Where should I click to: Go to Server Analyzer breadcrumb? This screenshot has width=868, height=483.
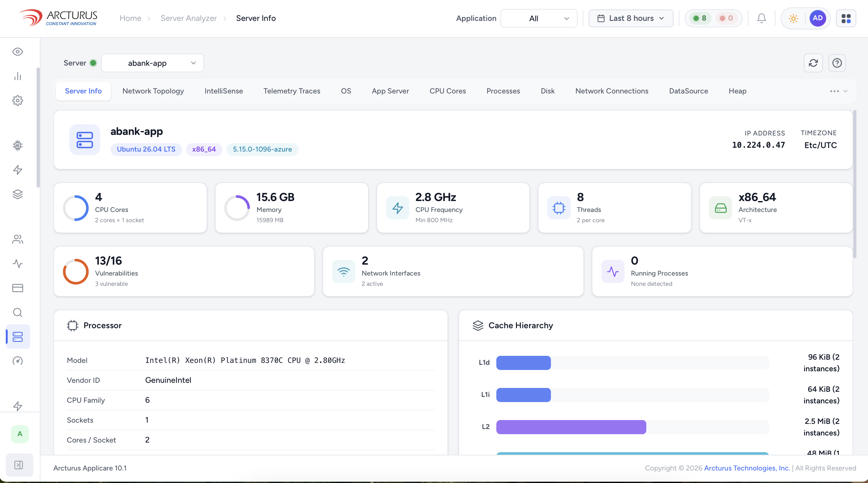[189, 18]
